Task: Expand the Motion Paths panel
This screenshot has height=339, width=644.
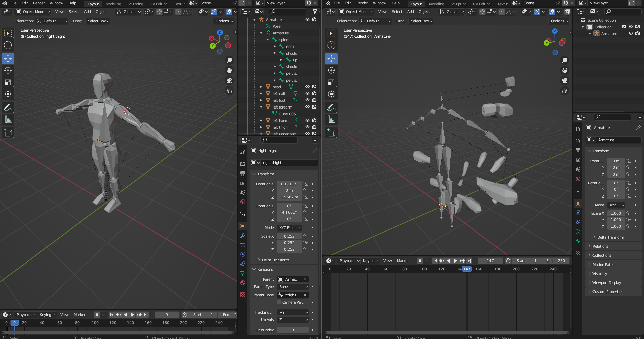Action: (x=603, y=265)
